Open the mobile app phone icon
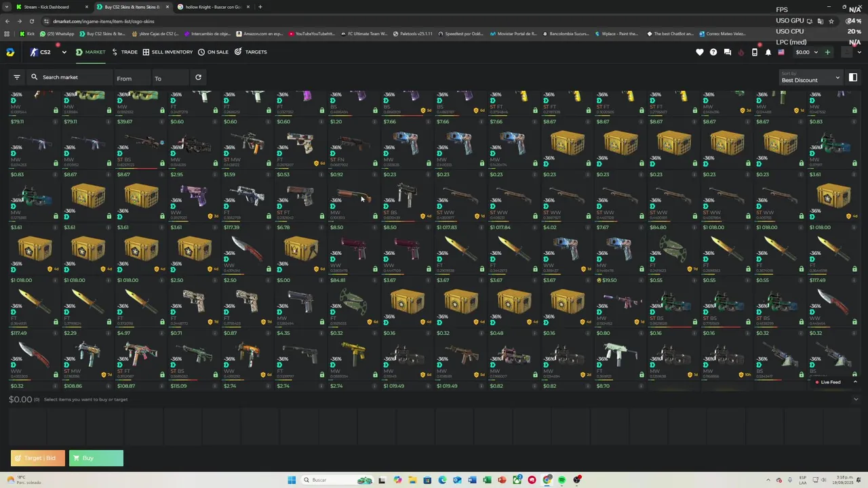 [x=755, y=52]
